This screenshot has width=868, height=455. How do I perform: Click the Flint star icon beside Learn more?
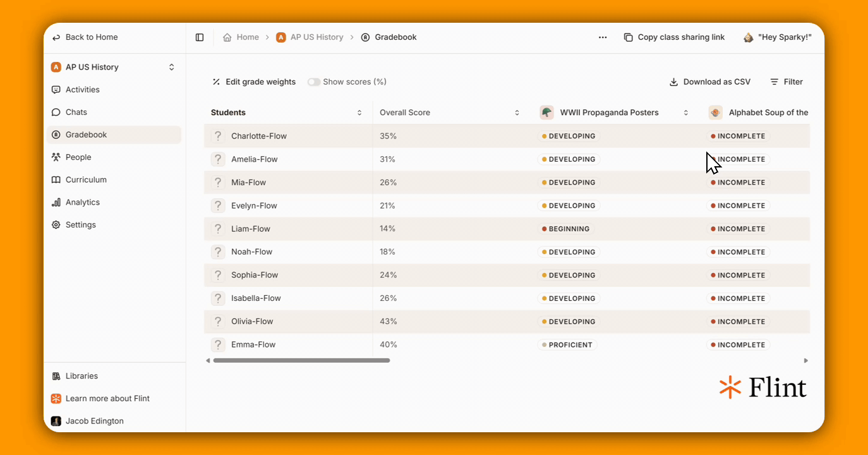point(56,399)
